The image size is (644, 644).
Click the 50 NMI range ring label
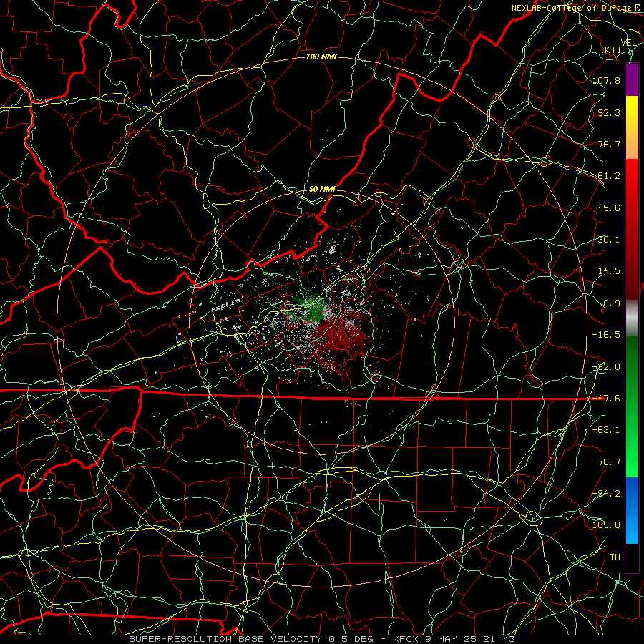coord(322,189)
